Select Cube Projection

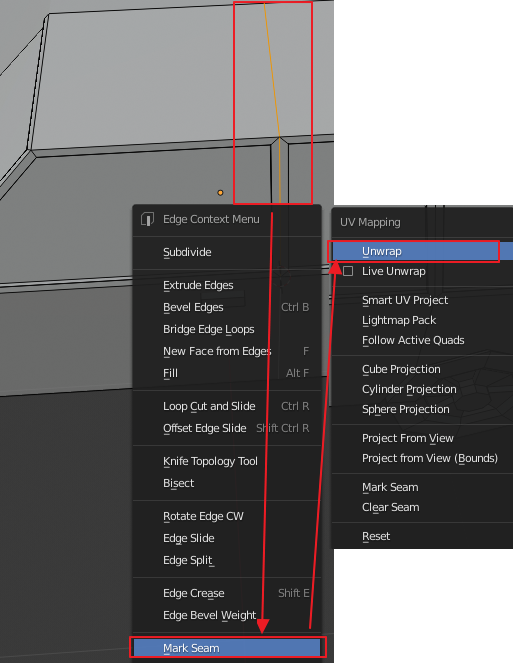[422, 369]
